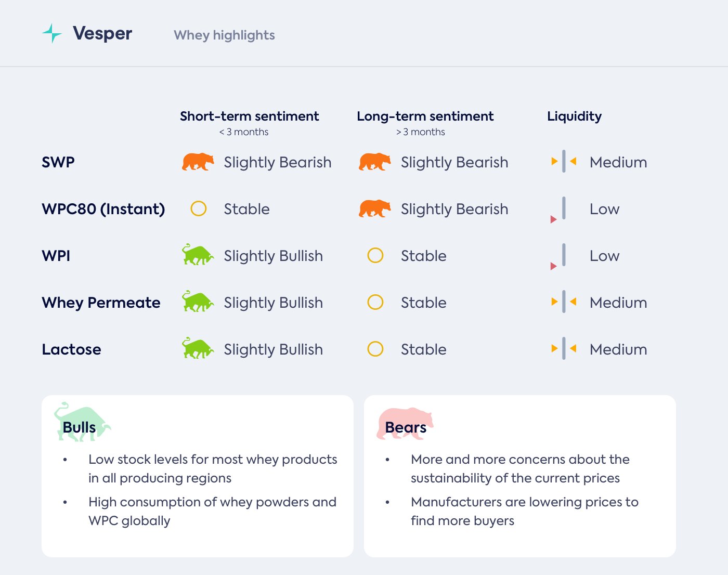The image size is (728, 575).
Task: Click the bull icon beside Whey Permeate
Action: pyautogui.click(x=198, y=302)
